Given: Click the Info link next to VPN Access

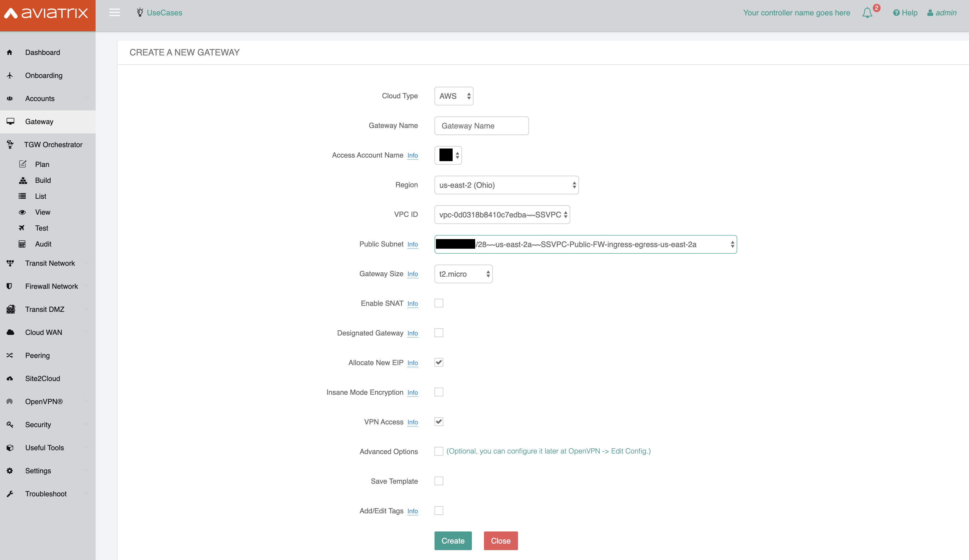Looking at the screenshot, I should point(413,422).
